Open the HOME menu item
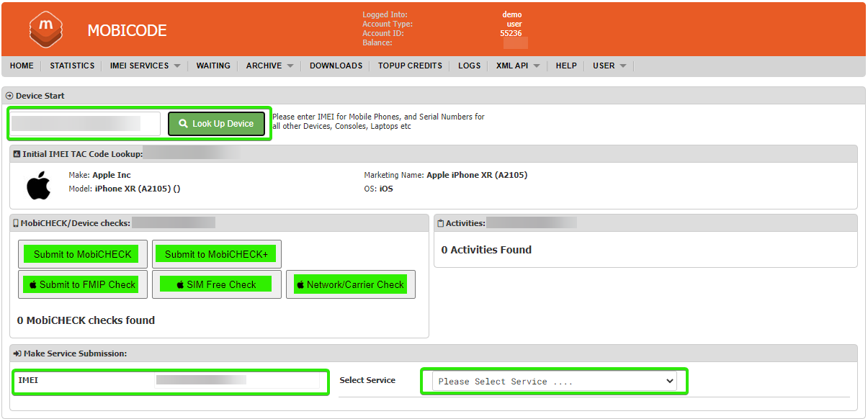This screenshot has width=868, height=419. (x=22, y=66)
